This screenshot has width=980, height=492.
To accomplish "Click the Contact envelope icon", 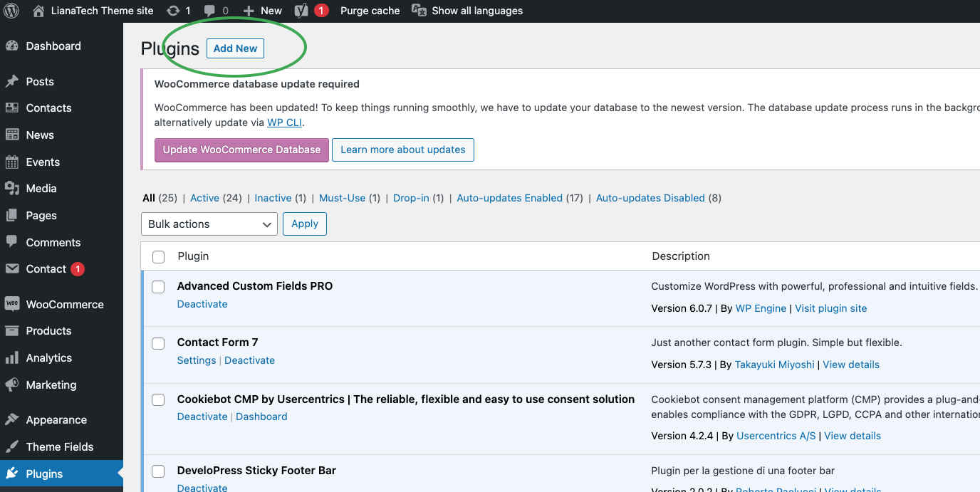I will tap(12, 268).
